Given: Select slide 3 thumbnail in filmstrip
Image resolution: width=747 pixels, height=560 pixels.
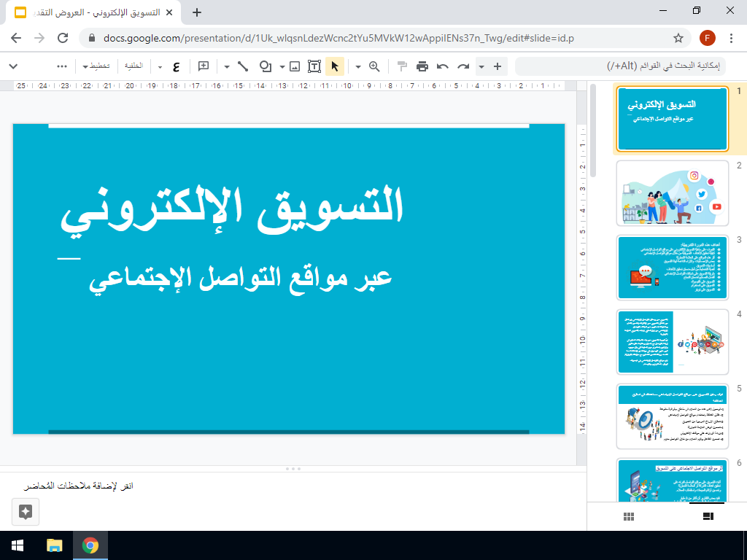Looking at the screenshot, I should coord(672,268).
